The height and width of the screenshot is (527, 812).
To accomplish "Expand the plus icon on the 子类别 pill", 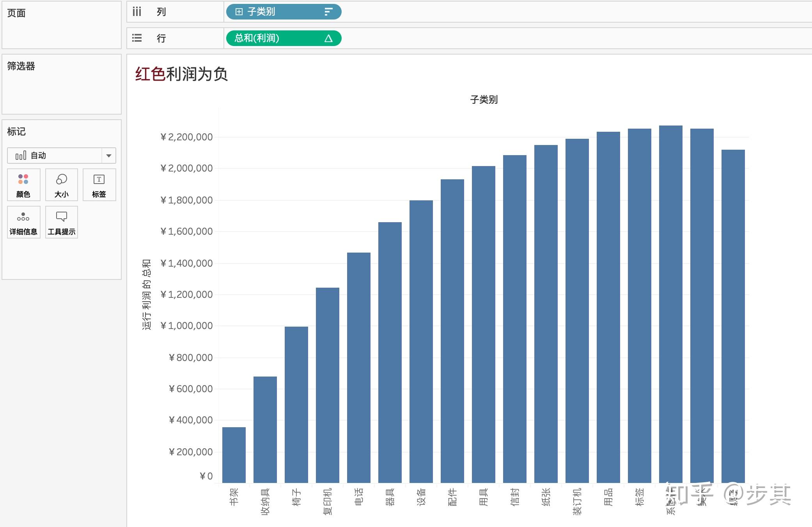I will [239, 12].
